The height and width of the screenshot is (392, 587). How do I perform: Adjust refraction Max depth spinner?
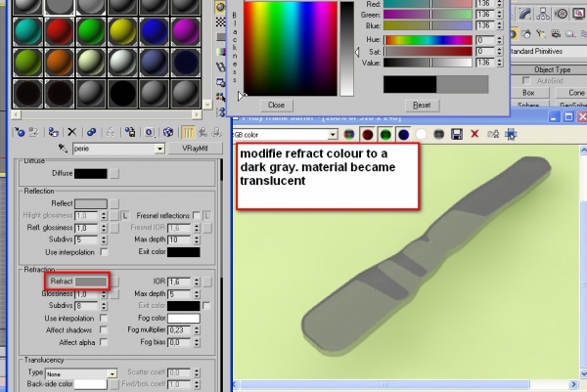pyautogui.click(x=197, y=294)
